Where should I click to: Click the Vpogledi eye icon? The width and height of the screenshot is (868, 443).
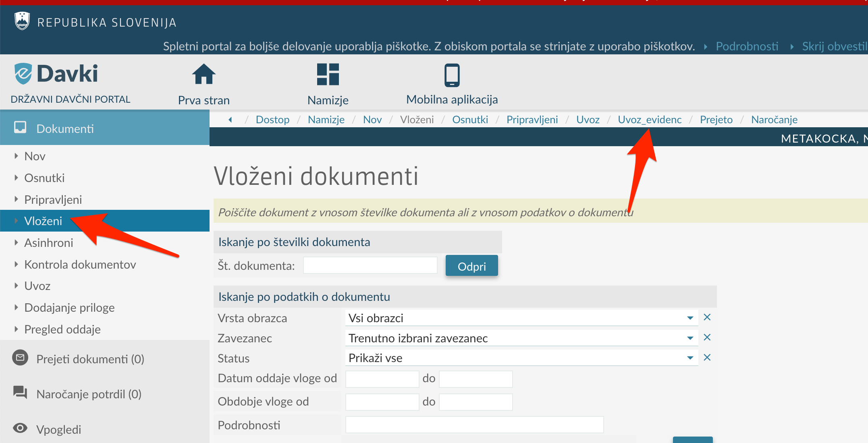20,428
